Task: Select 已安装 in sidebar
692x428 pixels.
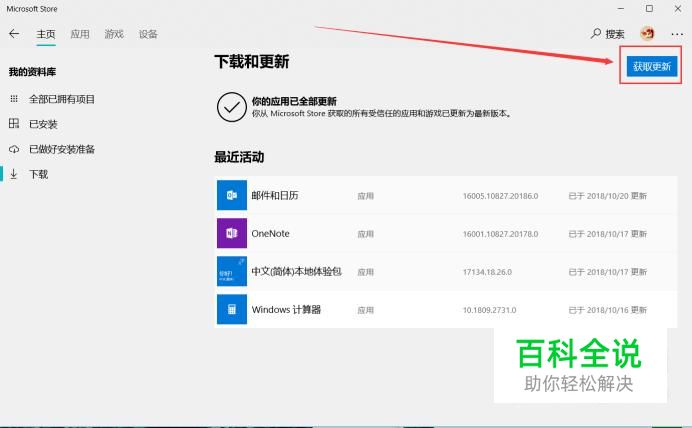Action: pyautogui.click(x=43, y=124)
